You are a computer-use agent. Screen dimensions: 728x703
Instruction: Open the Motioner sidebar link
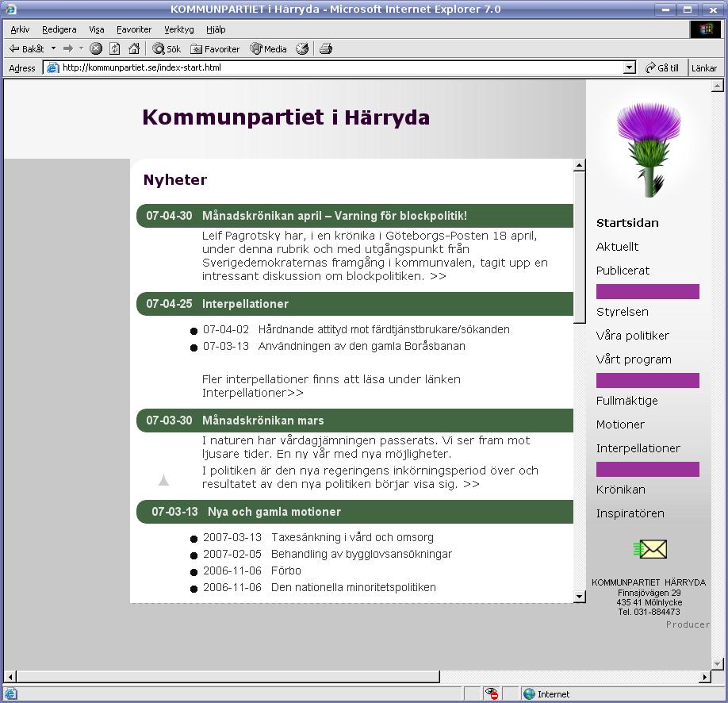[620, 424]
